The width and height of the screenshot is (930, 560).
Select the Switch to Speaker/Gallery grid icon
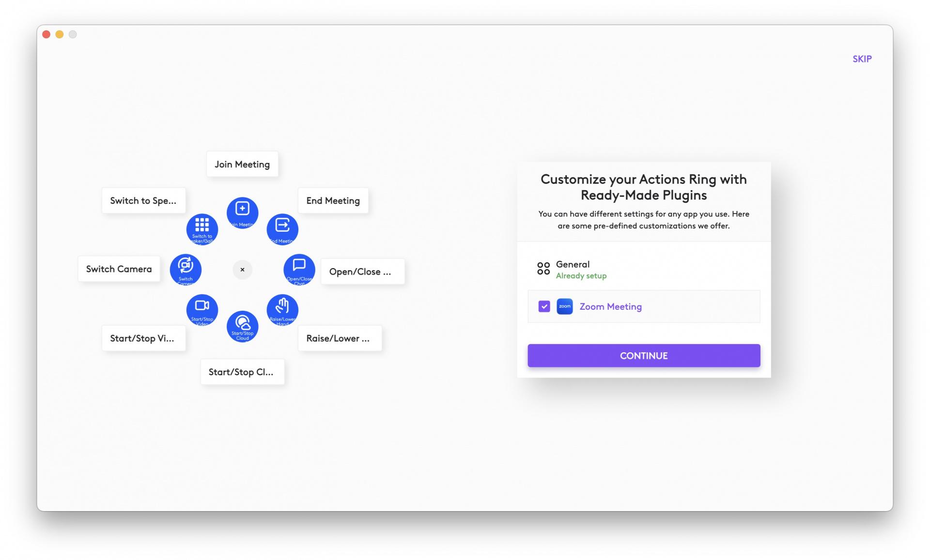[x=202, y=229]
